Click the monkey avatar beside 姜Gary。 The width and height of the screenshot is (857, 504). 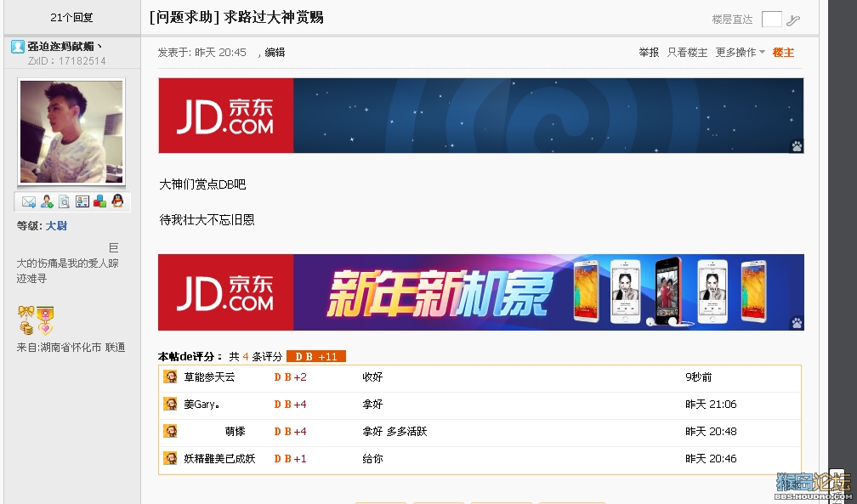171,404
